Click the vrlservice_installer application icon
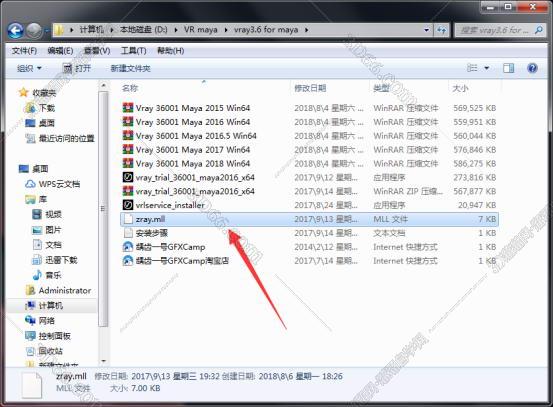Screen dimensions: 553x407 pyautogui.click(x=127, y=205)
